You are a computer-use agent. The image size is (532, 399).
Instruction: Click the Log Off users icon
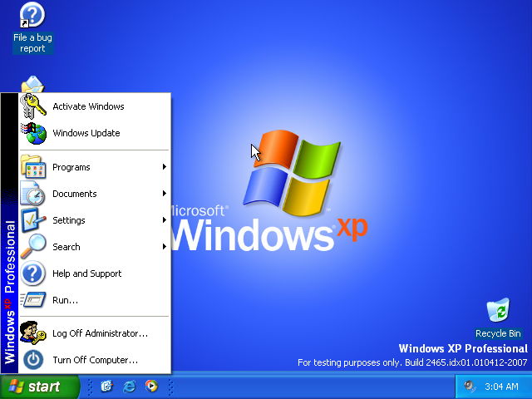[32, 332]
